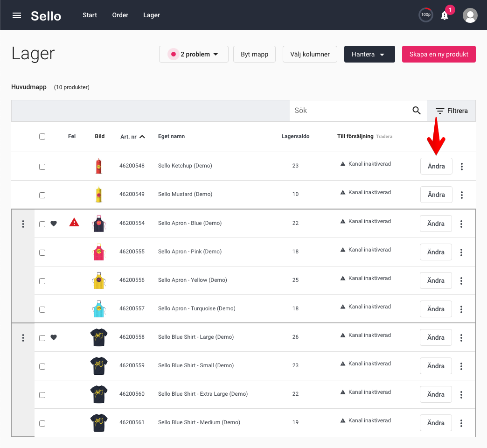Screen dimensions: 487x448
Task: Click Ändra for Blue Shirt - Extra Large
Action: (x=436, y=394)
